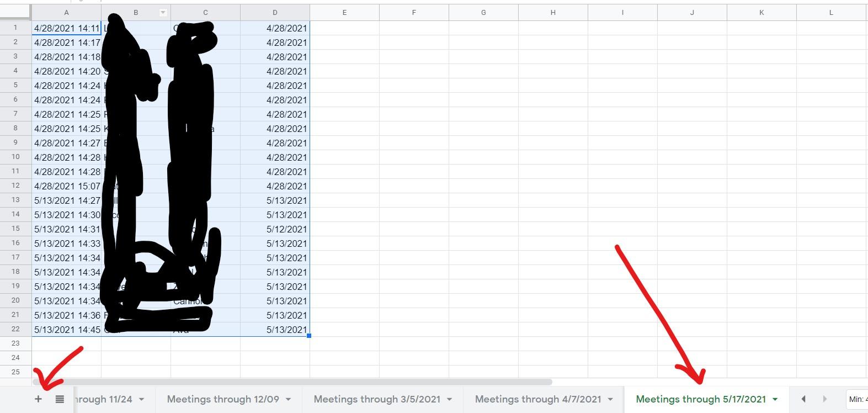Click the Min status summary box
Viewport: 868px width, 413px height.
858,399
